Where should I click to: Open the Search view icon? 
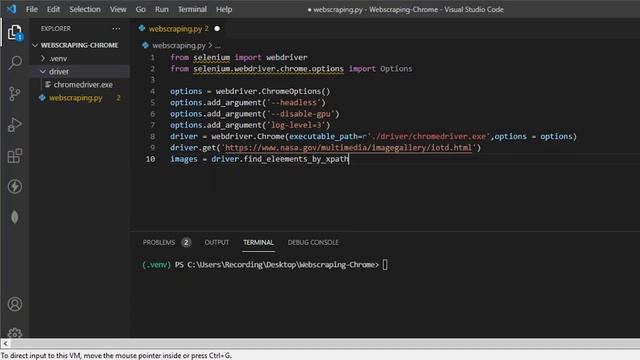tap(15, 63)
